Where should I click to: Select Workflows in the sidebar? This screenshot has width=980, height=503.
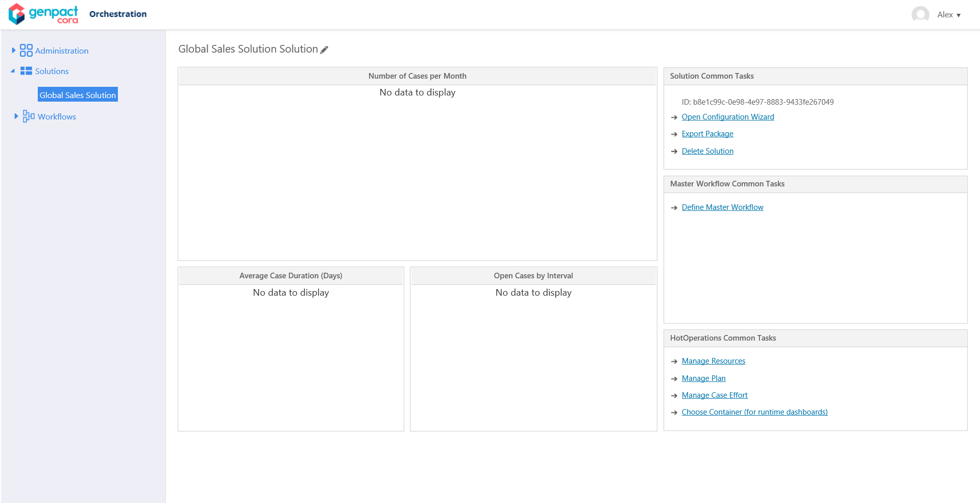click(57, 116)
